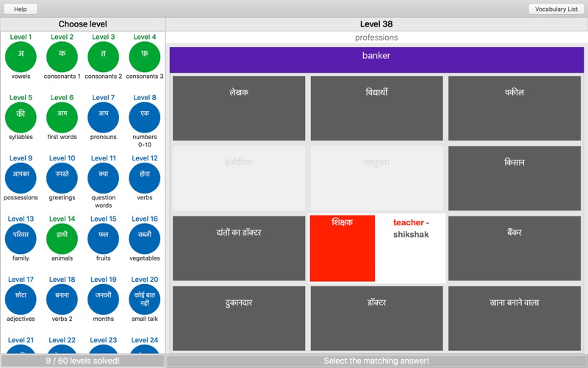
Task: Click the Level 23 label
Action: 103,340
